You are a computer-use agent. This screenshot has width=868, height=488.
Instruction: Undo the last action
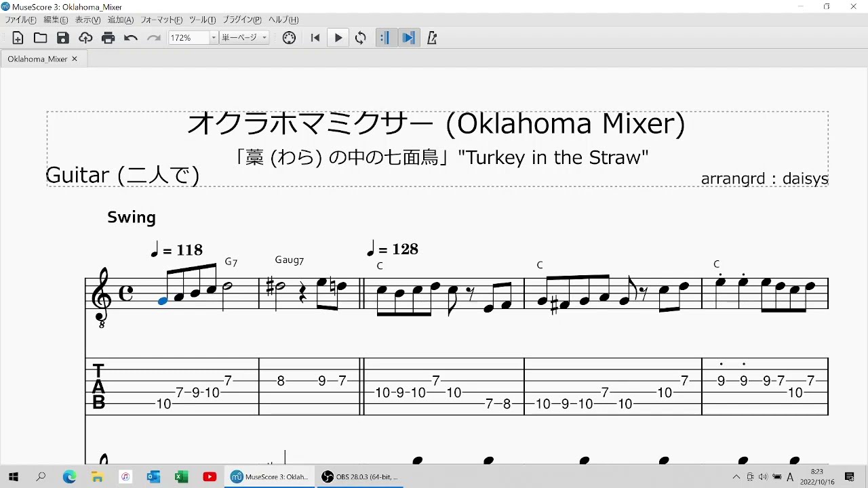coord(131,38)
